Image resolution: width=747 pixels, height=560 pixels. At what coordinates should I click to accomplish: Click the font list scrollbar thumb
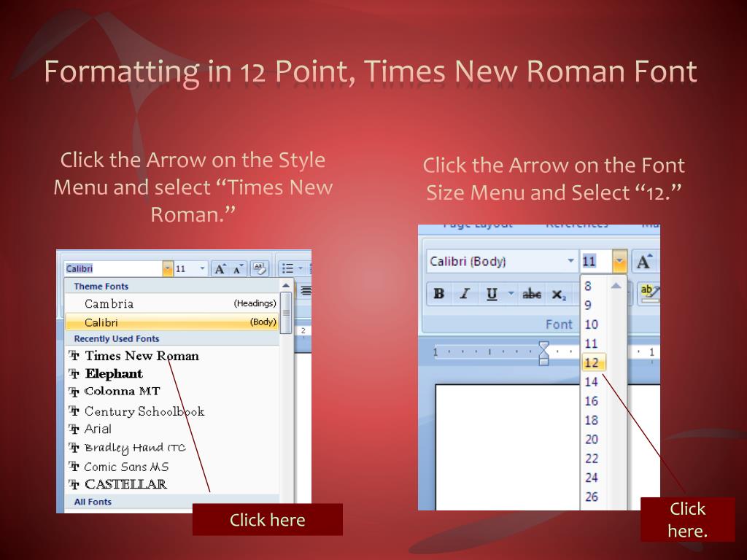pyautogui.click(x=286, y=313)
